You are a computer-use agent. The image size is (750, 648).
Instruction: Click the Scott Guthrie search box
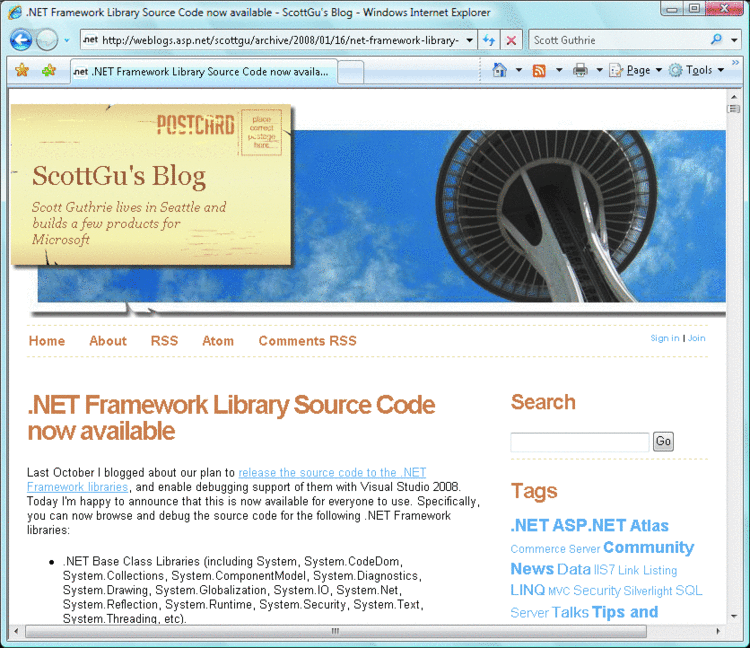pos(619,40)
